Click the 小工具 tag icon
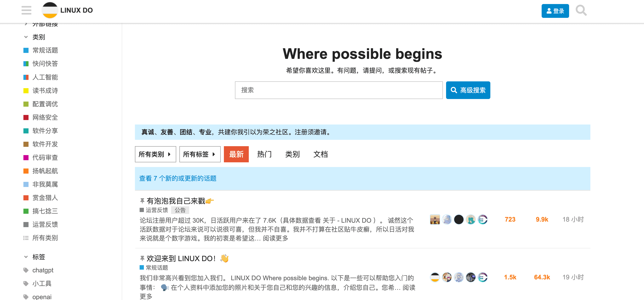The image size is (644, 300). pyautogui.click(x=26, y=283)
